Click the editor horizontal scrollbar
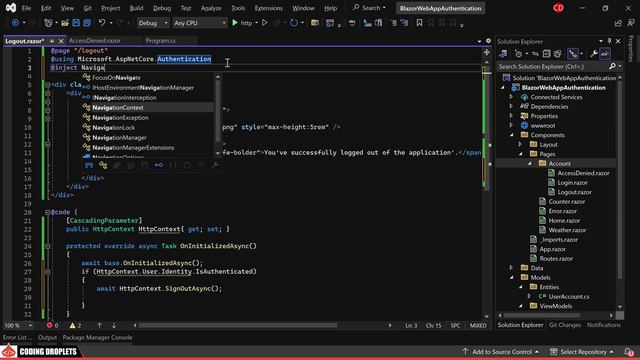640x360 pixels. click(x=238, y=325)
